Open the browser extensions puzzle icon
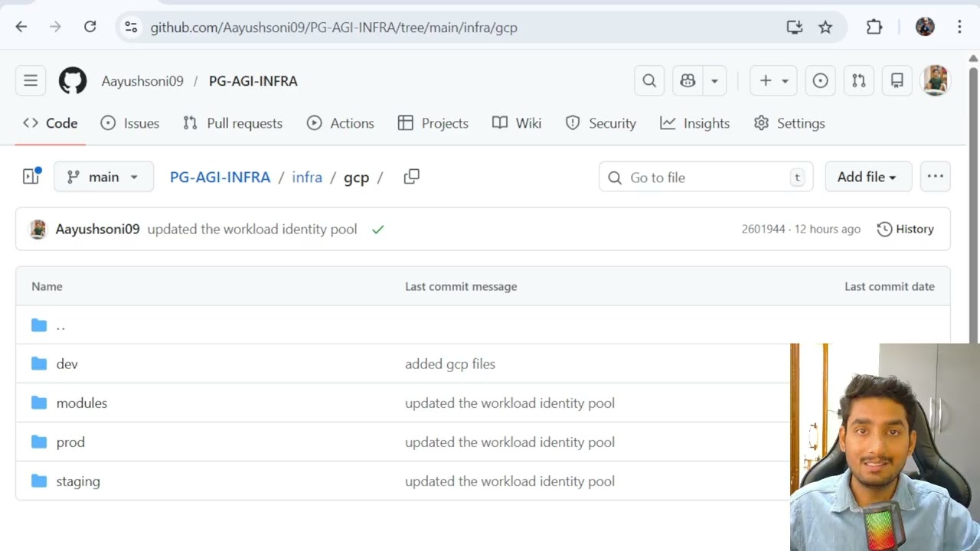Image resolution: width=980 pixels, height=551 pixels. (x=874, y=27)
